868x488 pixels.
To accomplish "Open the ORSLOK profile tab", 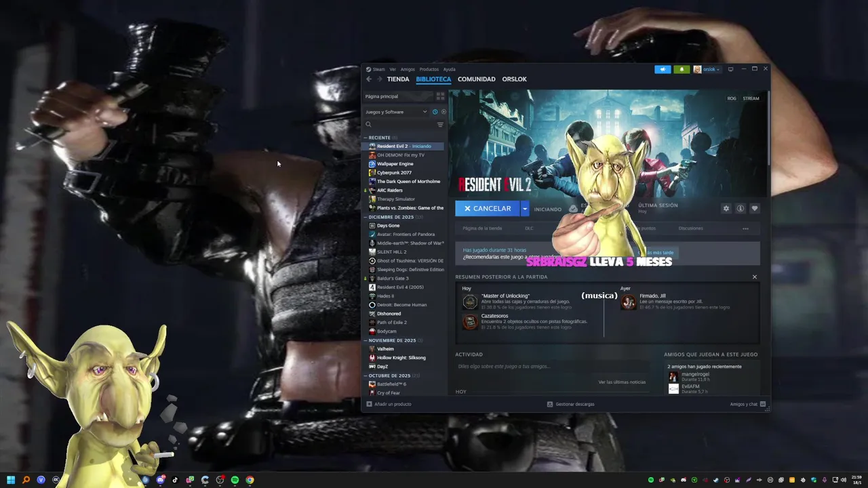I will point(515,79).
